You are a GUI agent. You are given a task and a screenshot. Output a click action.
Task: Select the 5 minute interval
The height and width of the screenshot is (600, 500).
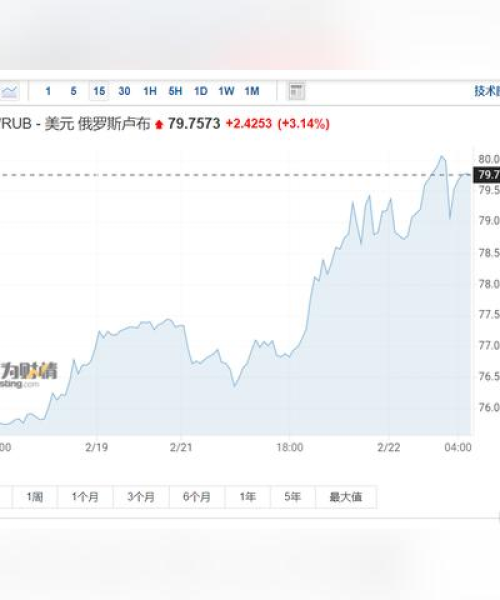(73, 91)
